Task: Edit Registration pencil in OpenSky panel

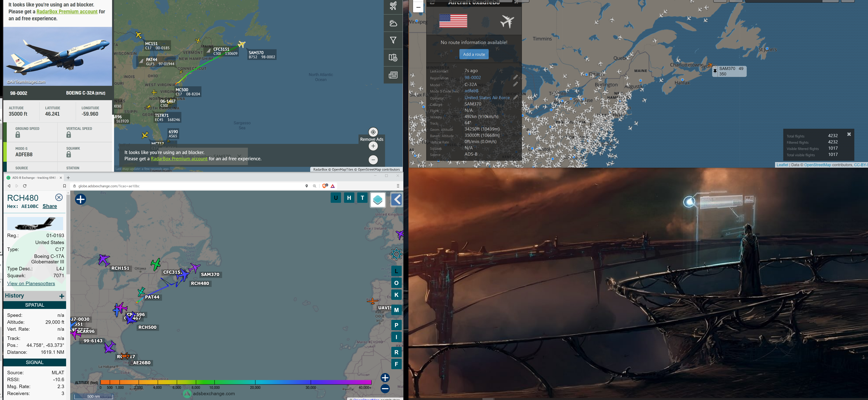Action: coord(515,77)
